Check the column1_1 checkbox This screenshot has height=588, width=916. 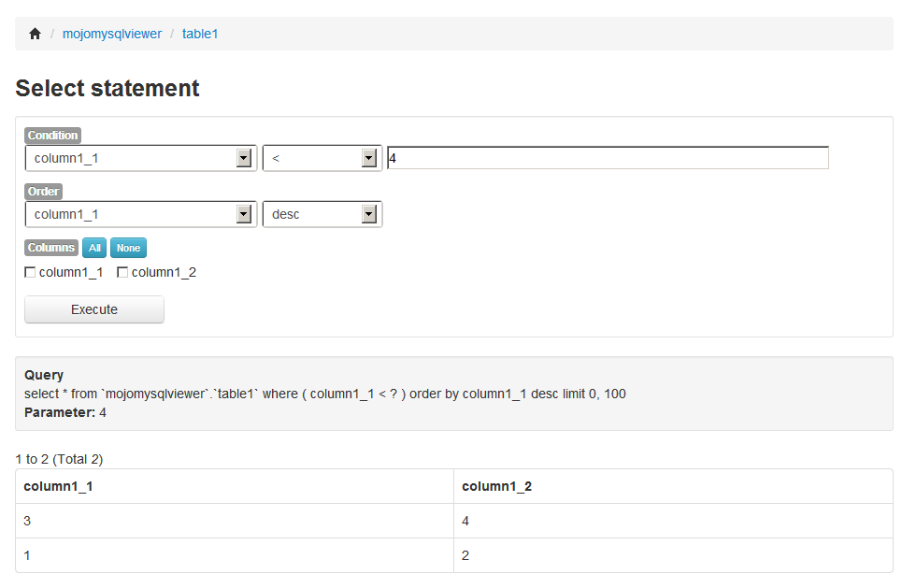pos(30,273)
